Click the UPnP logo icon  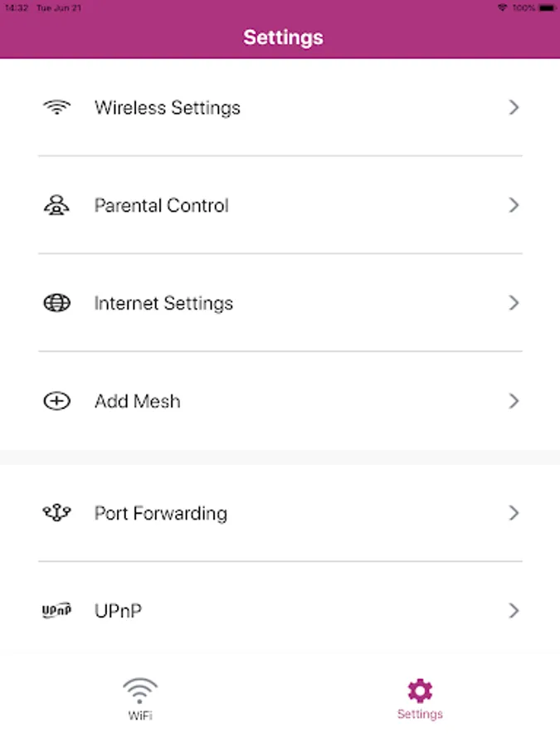pyautogui.click(x=56, y=612)
